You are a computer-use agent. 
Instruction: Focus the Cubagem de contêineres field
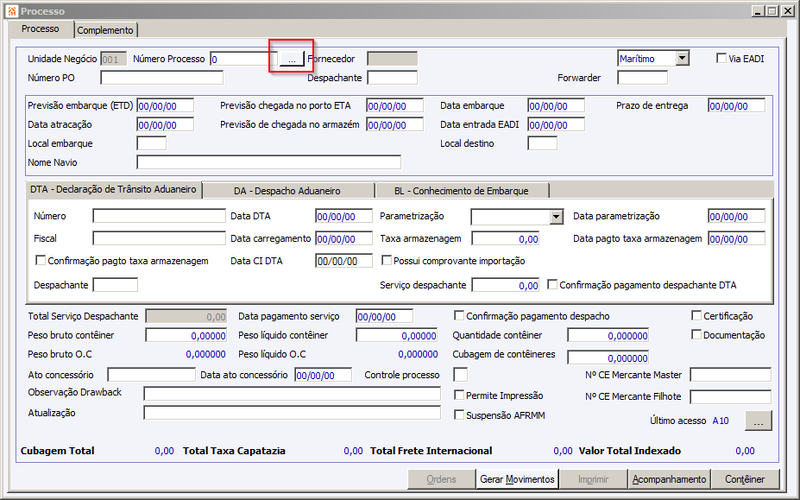(608, 358)
